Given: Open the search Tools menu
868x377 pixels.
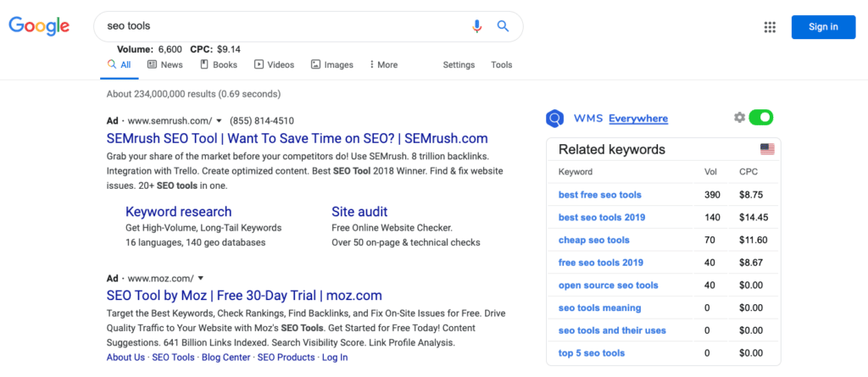Looking at the screenshot, I should pos(502,64).
